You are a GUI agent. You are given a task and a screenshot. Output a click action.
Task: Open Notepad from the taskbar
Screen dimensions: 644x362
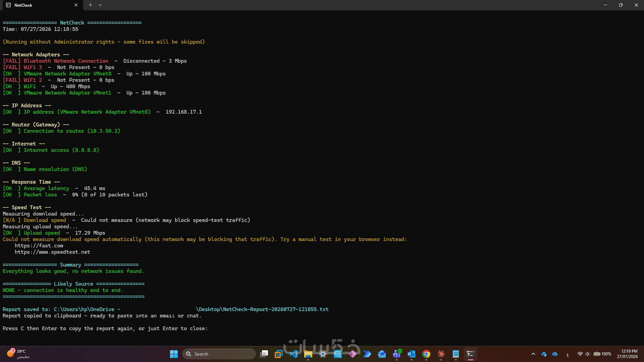click(456, 354)
